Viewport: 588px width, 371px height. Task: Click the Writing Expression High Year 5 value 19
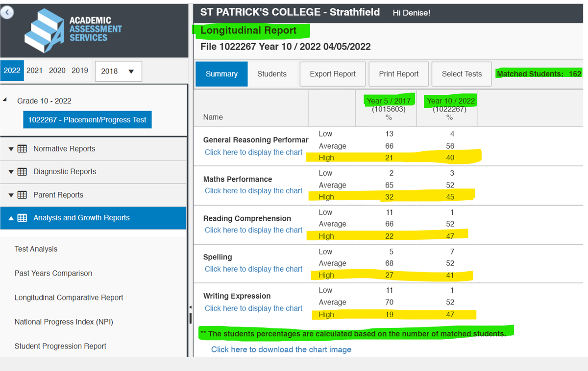[x=389, y=315]
